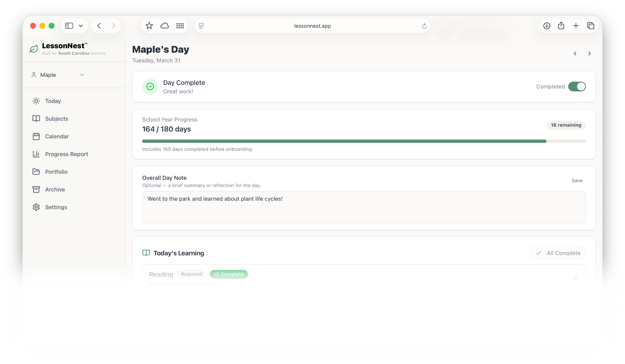Screen dimensions: 625x364
Task: Toggle the browser sidebar panel icon
Action: click(x=69, y=26)
